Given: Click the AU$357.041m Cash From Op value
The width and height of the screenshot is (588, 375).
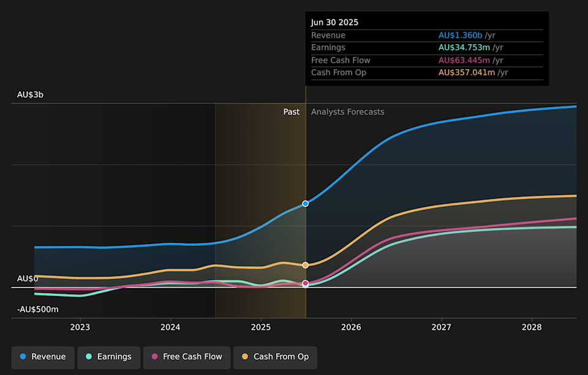Looking at the screenshot, I should point(467,73).
